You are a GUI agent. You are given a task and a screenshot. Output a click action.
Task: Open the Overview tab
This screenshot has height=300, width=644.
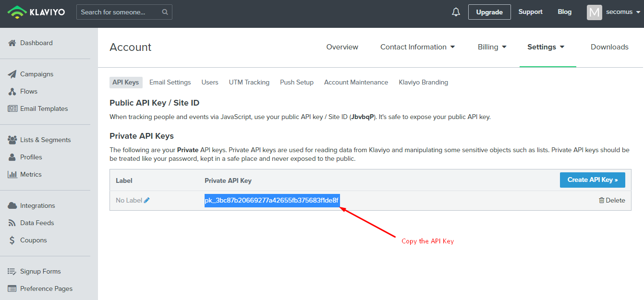[342, 47]
